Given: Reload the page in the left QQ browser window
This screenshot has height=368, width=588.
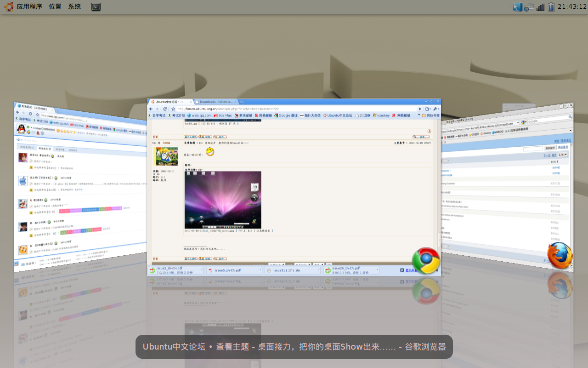Looking at the screenshot, I should pos(30,114).
